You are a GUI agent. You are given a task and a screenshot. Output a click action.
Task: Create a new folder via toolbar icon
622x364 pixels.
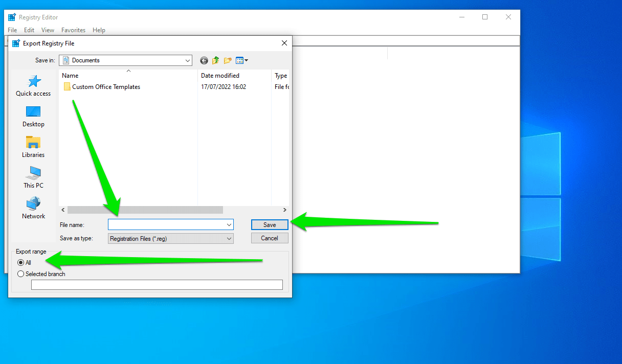click(228, 60)
